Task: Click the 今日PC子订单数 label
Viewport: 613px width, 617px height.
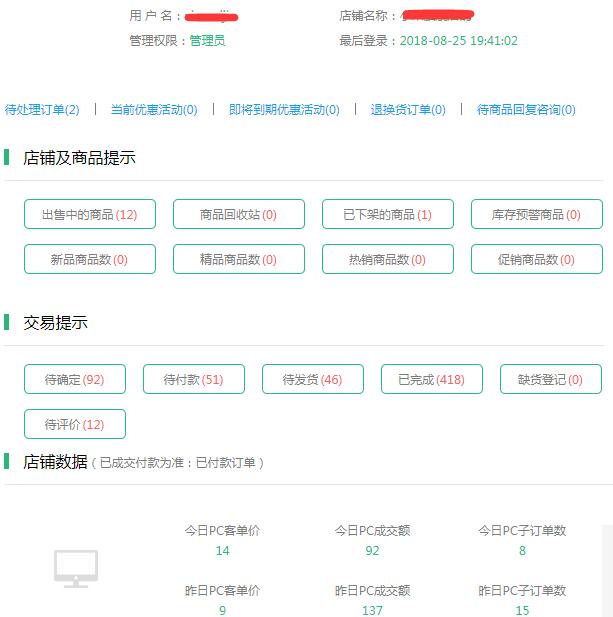Action: [x=522, y=530]
